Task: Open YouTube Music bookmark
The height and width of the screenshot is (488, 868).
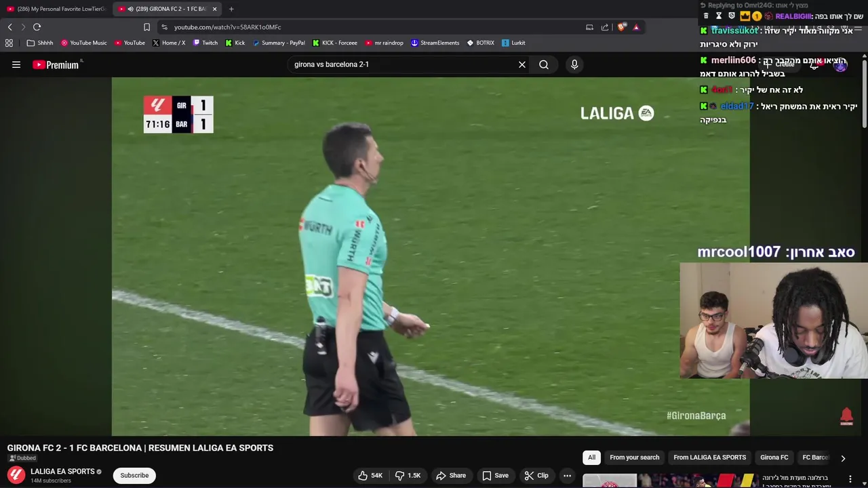Action: pyautogui.click(x=84, y=43)
